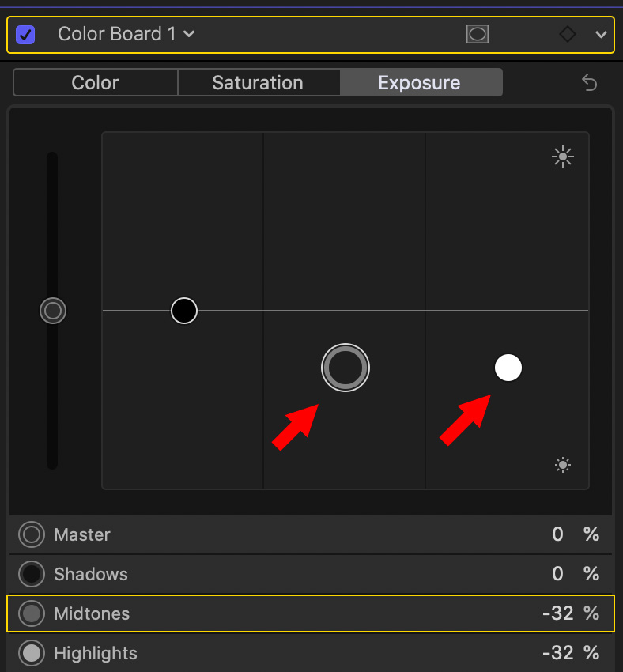Image resolution: width=623 pixels, height=672 pixels.
Task: Click the Master exposure slider handle
Action: click(53, 311)
